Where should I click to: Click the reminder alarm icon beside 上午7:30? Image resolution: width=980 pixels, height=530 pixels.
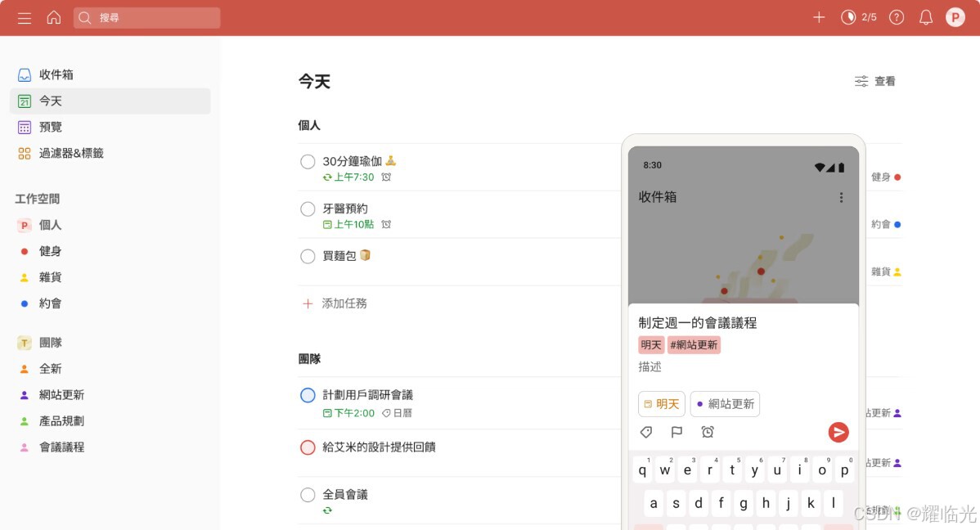pyautogui.click(x=386, y=177)
